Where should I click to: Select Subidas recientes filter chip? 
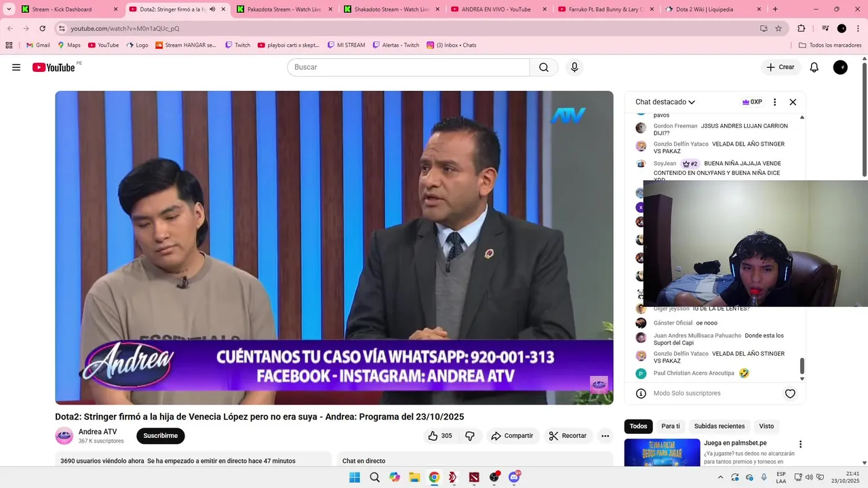point(719,426)
